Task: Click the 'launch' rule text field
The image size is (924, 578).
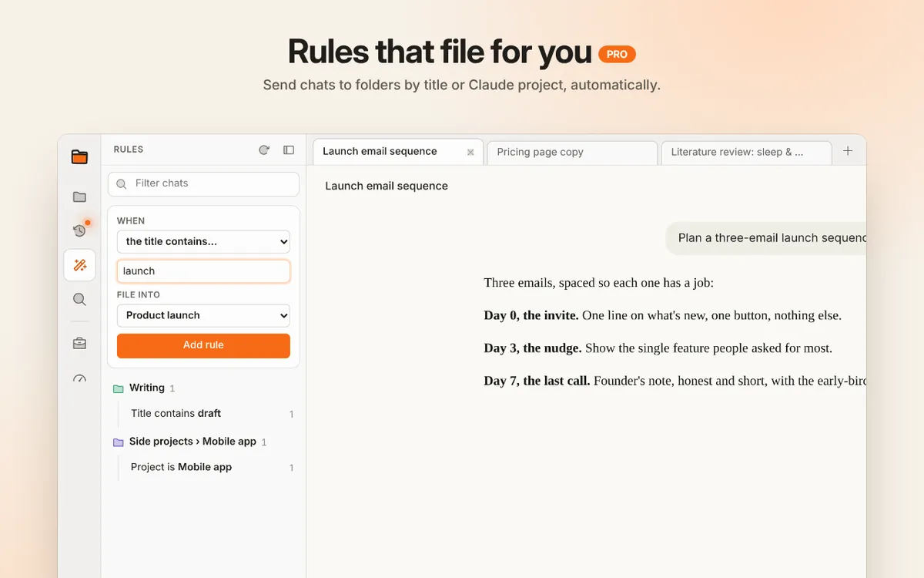Action: (203, 271)
